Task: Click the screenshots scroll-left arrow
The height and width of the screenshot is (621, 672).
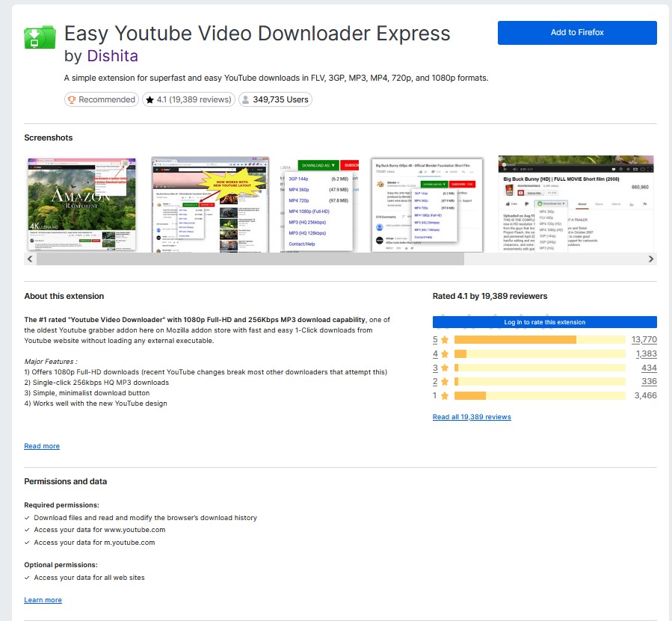Action: tap(30, 259)
